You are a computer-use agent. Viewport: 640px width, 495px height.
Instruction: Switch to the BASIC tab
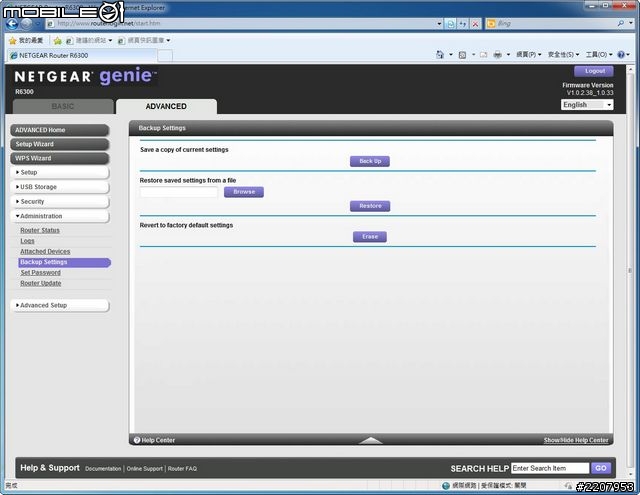[63, 107]
